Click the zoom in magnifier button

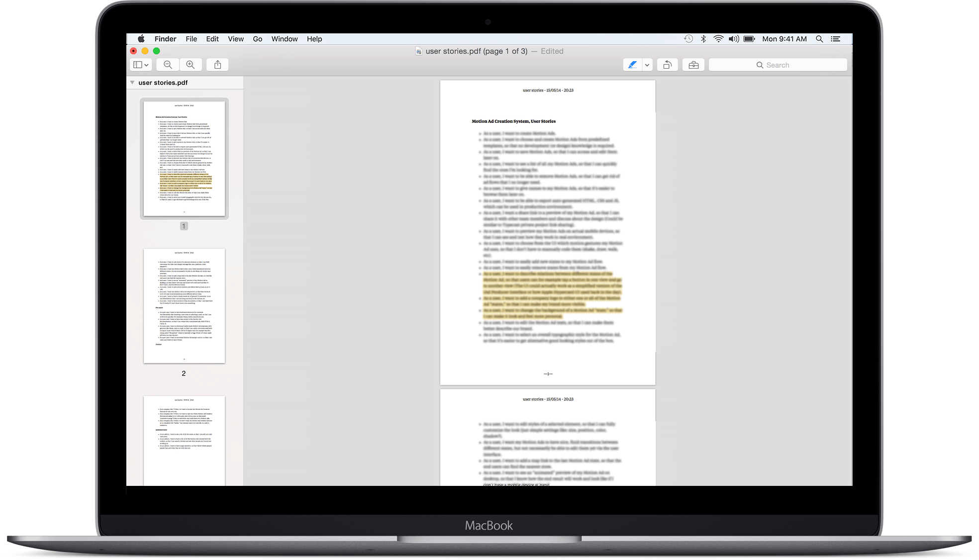(191, 65)
